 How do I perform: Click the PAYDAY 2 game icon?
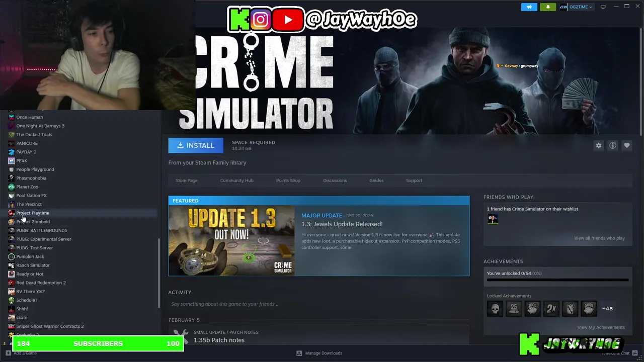(x=12, y=152)
